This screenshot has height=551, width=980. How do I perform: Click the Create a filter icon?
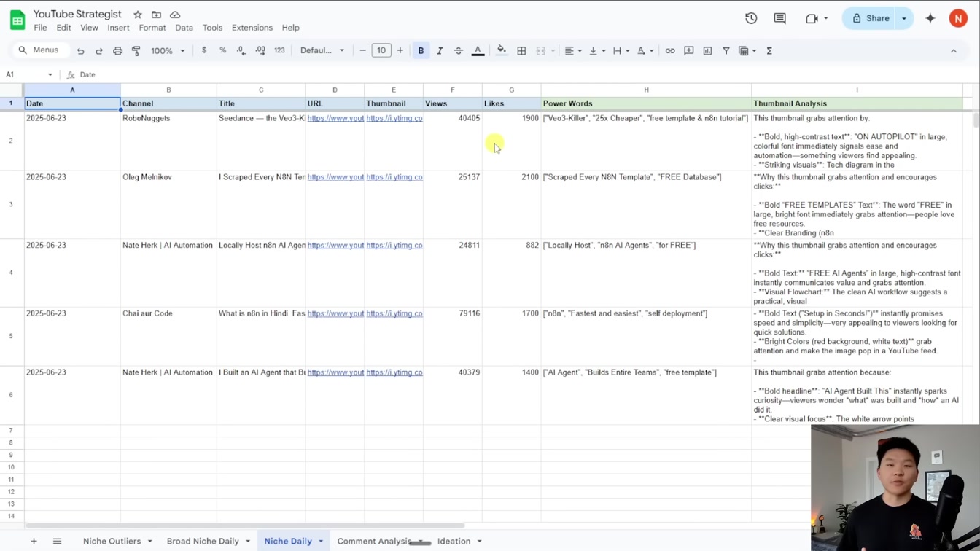[x=726, y=51]
